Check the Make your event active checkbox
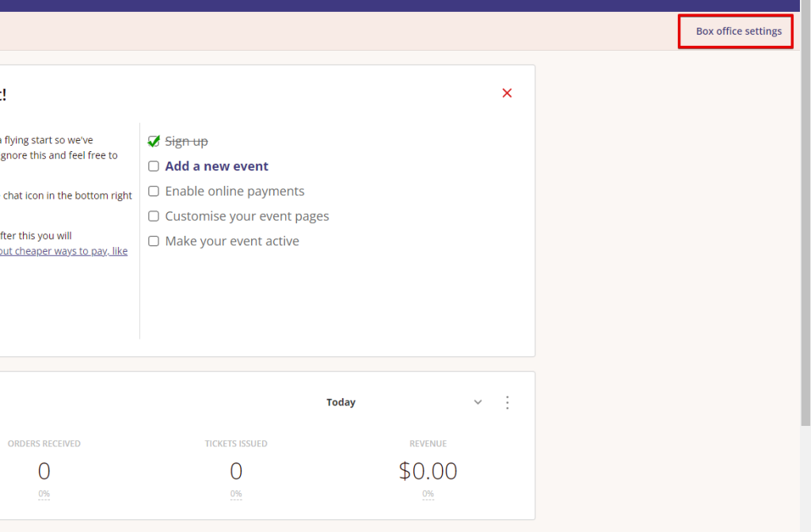811x532 pixels. click(154, 241)
